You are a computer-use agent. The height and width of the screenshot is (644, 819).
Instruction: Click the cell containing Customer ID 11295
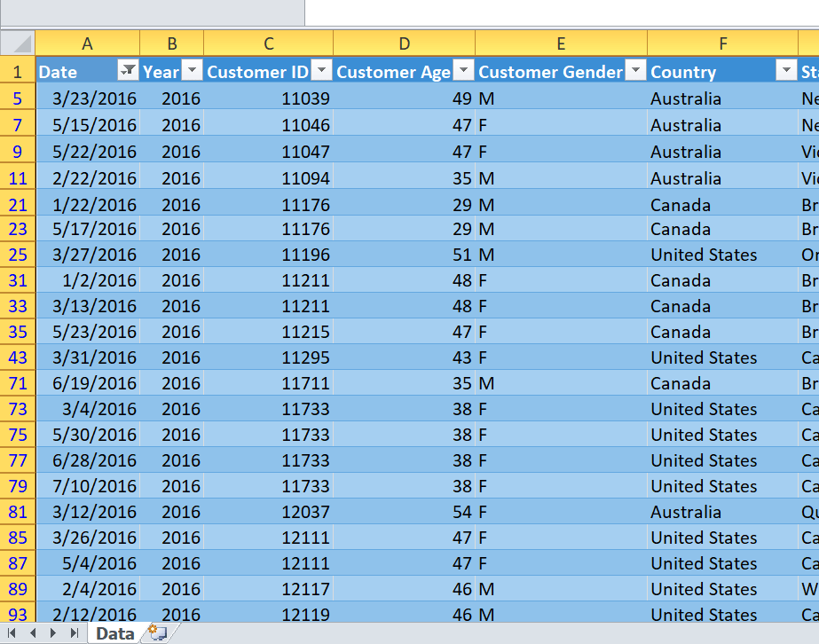pyautogui.click(x=268, y=357)
